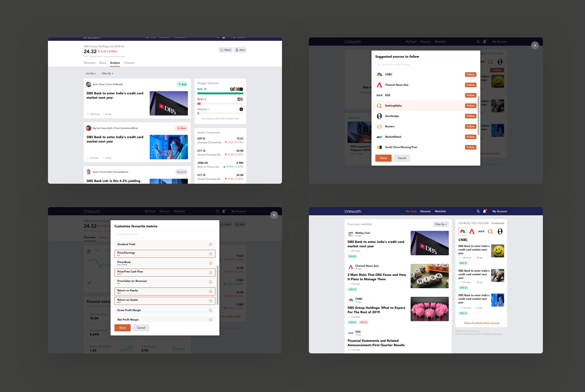Expand chart using fullscreen arrows icon
This screenshot has height=392, width=585.
click(90, 283)
